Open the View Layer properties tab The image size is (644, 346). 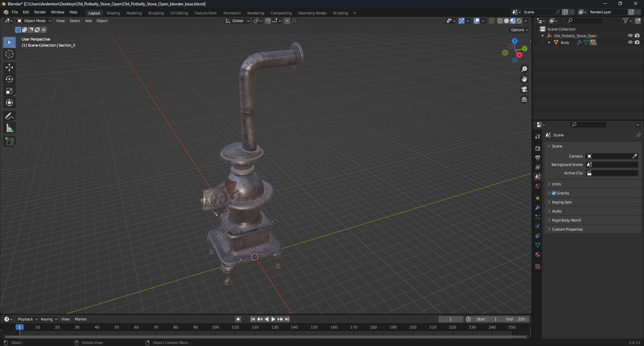[538, 167]
